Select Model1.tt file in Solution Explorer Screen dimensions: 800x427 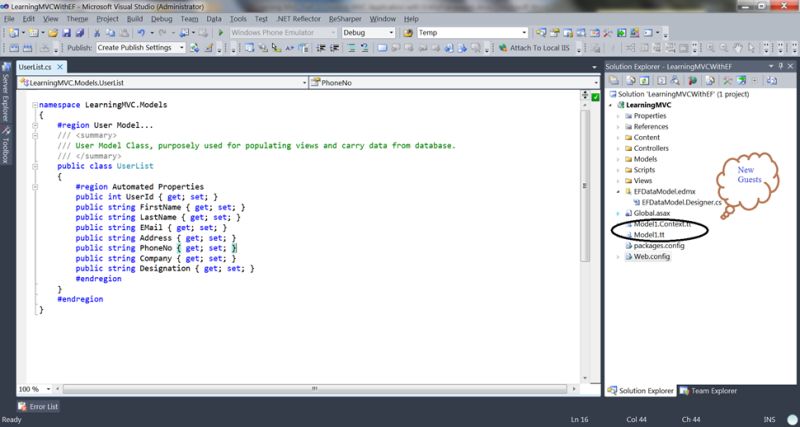(x=648, y=235)
